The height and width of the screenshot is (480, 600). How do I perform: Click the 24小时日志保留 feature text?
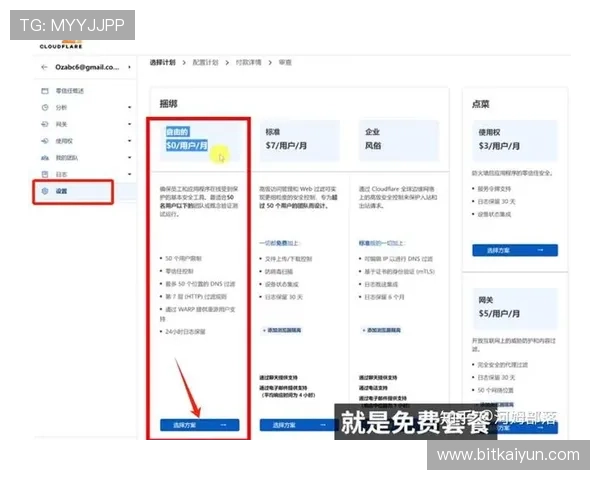click(x=185, y=332)
